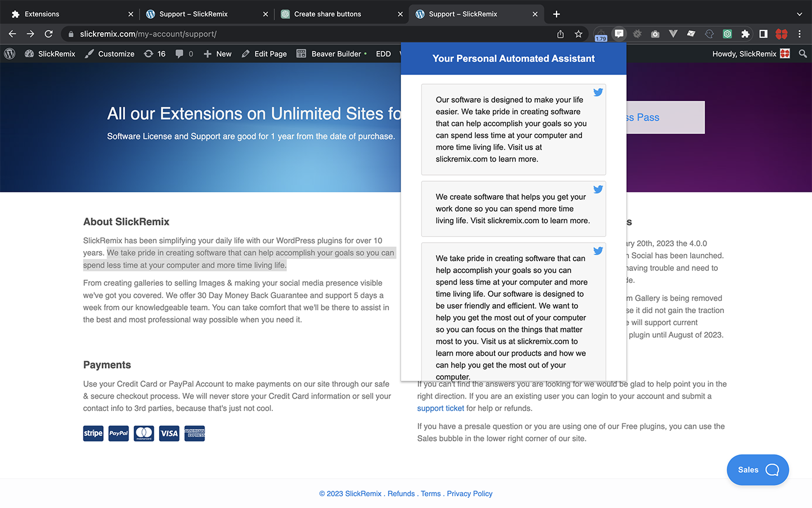Viewport: 812px width, 508px height.
Task: Click Howdy, SlickRemix account menu
Action: click(x=751, y=54)
